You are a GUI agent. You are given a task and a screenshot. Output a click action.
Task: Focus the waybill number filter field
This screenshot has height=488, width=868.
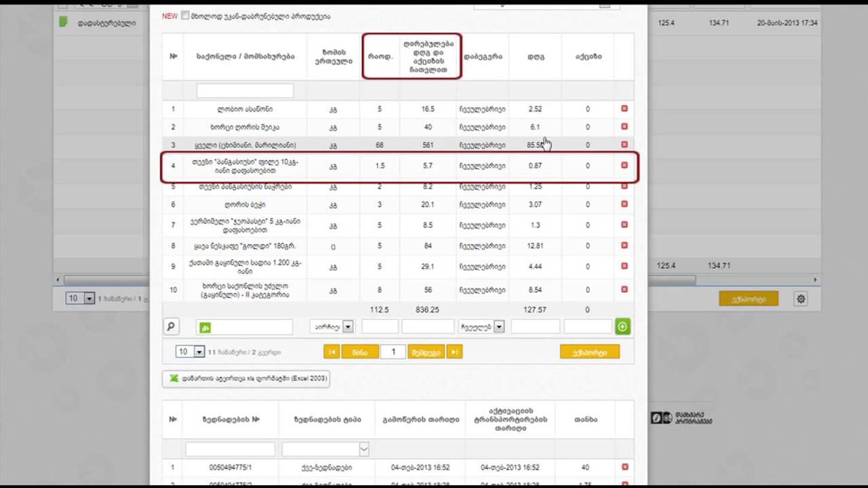230,449
